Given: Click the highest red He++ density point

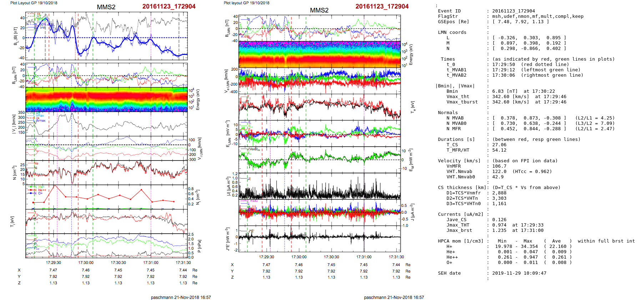Looking at the screenshot, I should tap(55, 185).
